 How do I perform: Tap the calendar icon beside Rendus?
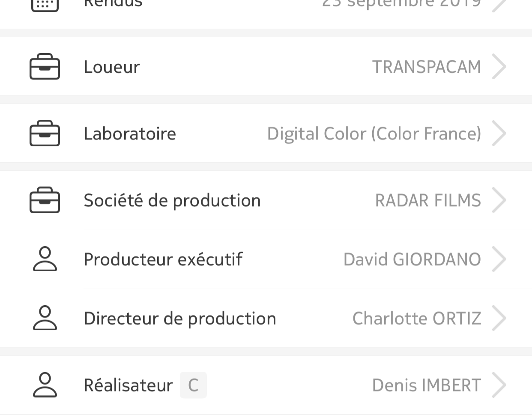click(x=45, y=4)
